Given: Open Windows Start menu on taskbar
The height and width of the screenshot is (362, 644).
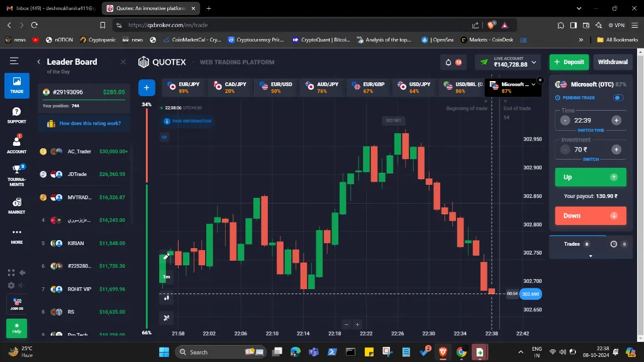Looking at the screenshot, I should pos(164,352).
